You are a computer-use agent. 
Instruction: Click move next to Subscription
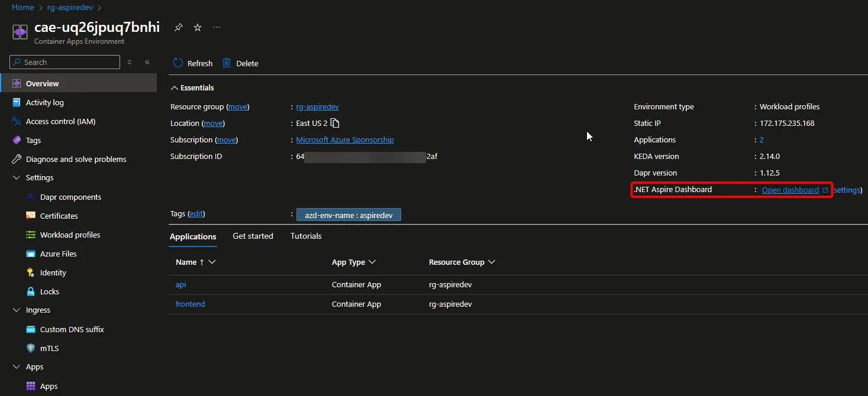(x=227, y=139)
